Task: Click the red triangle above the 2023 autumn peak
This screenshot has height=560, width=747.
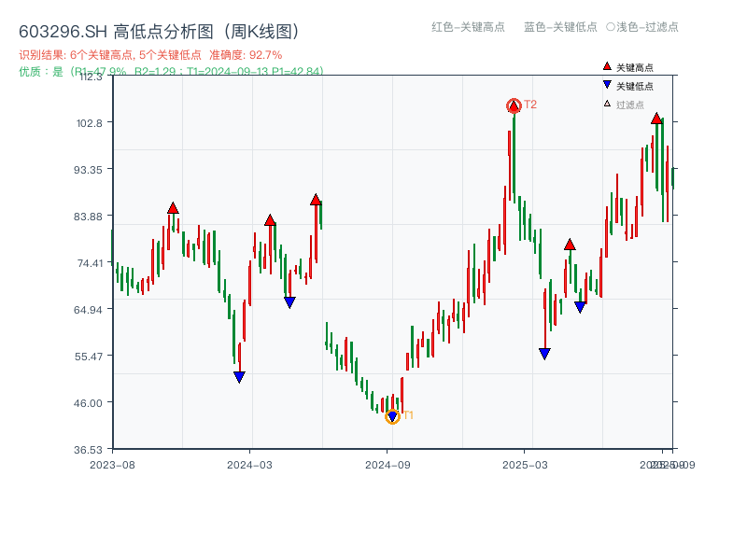Action: [x=172, y=206]
